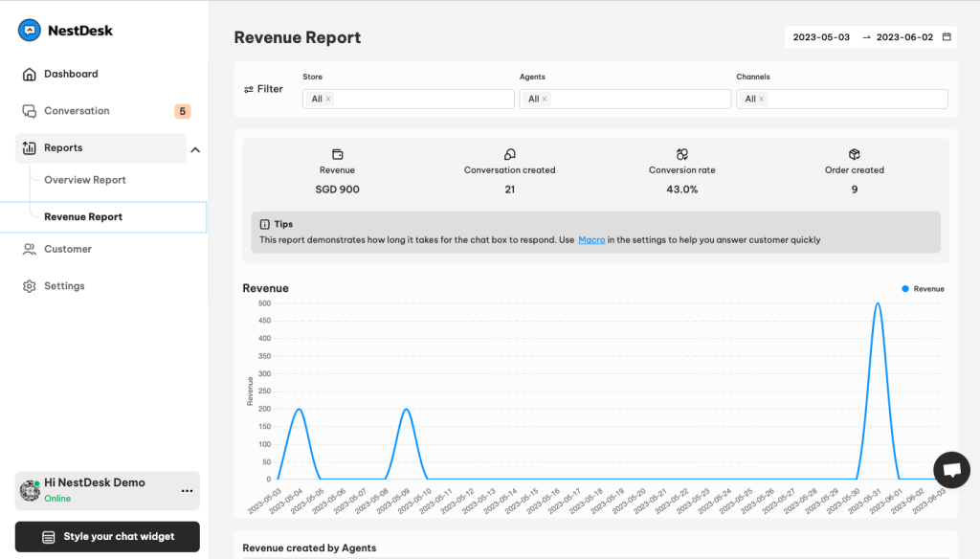Open the three-dot menu beside NestDesk Demo
This screenshot has width=980, height=559.
coord(187,491)
